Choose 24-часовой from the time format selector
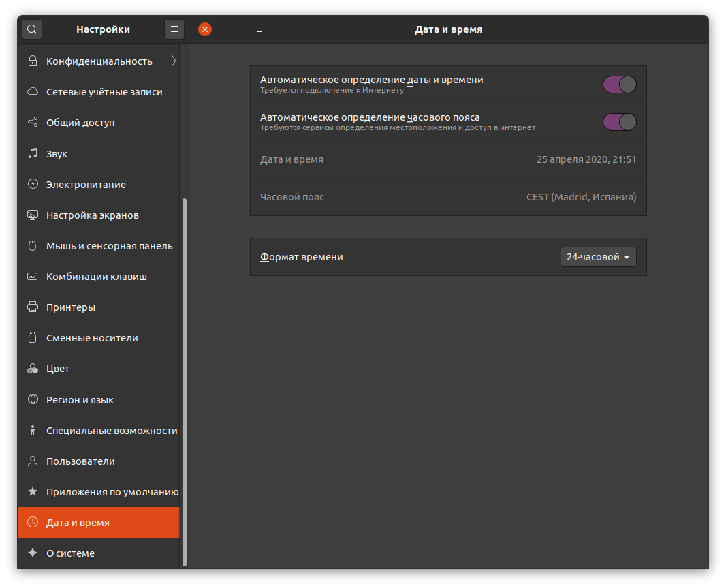Image resolution: width=726 pixels, height=588 pixels. pyautogui.click(x=598, y=257)
